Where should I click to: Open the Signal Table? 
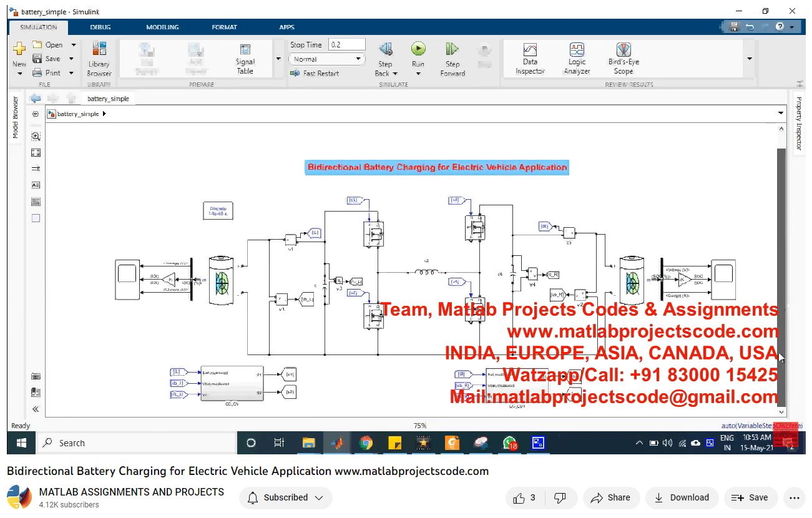(245, 59)
